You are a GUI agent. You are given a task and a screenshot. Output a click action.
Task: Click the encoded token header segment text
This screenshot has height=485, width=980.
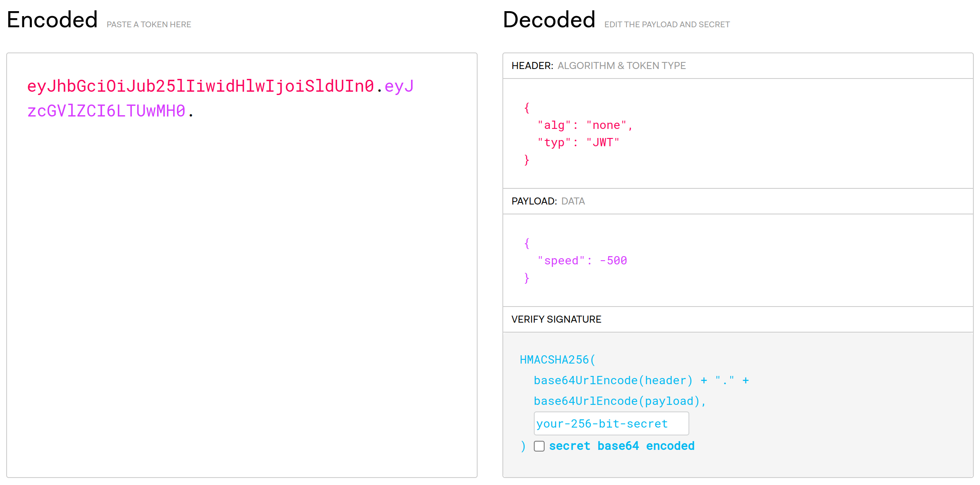click(201, 86)
